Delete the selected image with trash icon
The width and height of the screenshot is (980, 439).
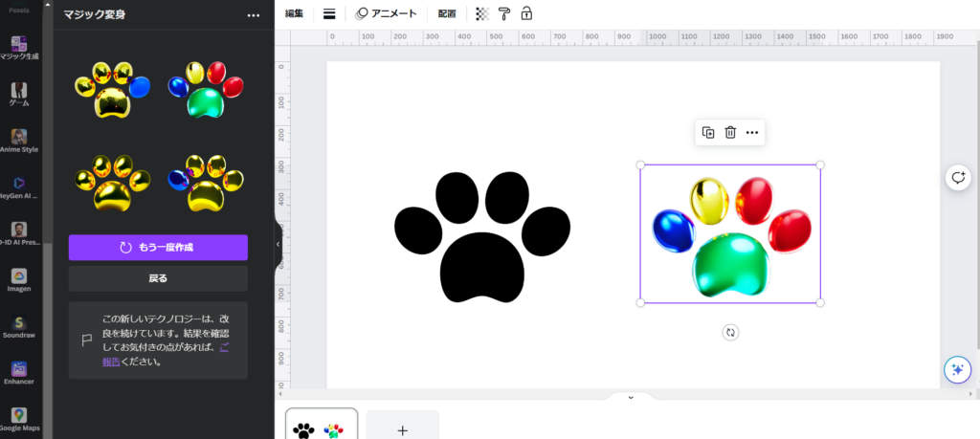(x=730, y=133)
